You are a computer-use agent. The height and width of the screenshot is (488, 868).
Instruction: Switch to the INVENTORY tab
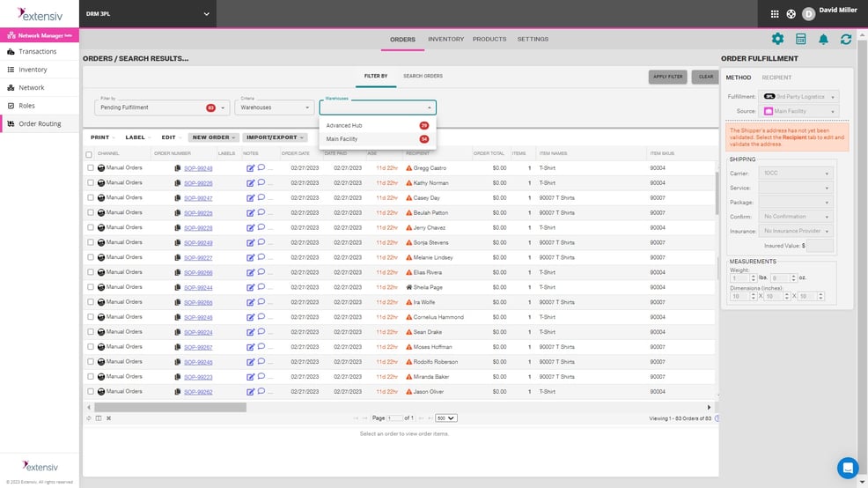click(445, 40)
